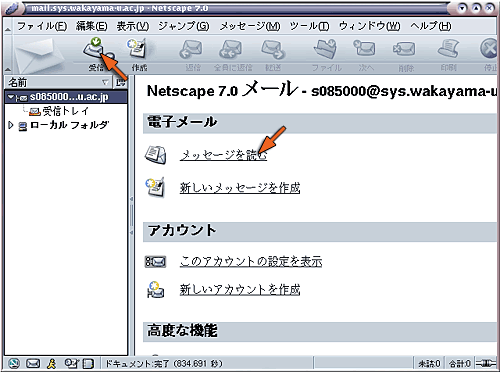Click the 返信 reply toolbar icon
Image resolution: width=500 pixels, height=372 pixels.
tap(191, 50)
